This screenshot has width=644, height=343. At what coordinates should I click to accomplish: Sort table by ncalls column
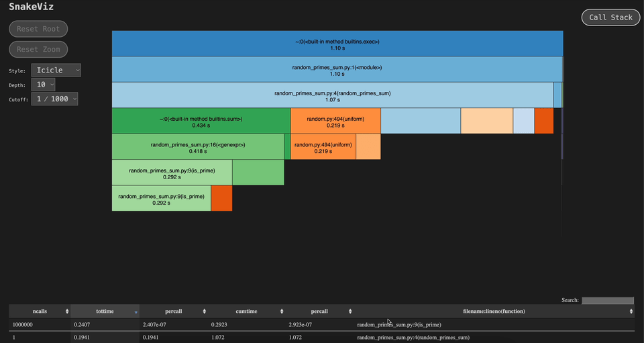pos(40,311)
